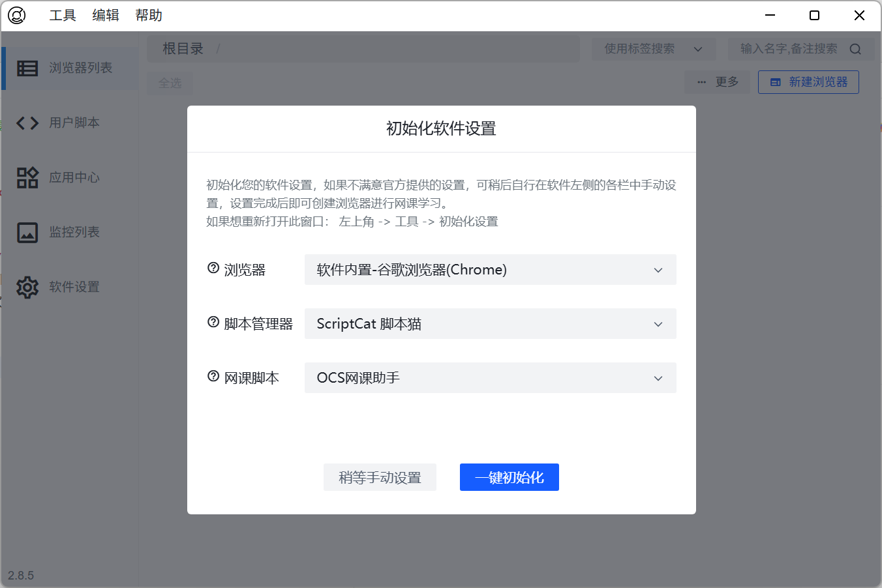Click the magnifier search icon
This screenshot has height=588, width=882.
pyautogui.click(x=855, y=49)
